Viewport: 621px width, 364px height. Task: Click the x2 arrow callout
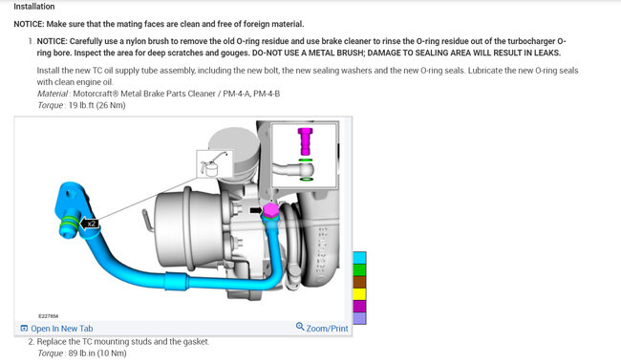pos(90,224)
